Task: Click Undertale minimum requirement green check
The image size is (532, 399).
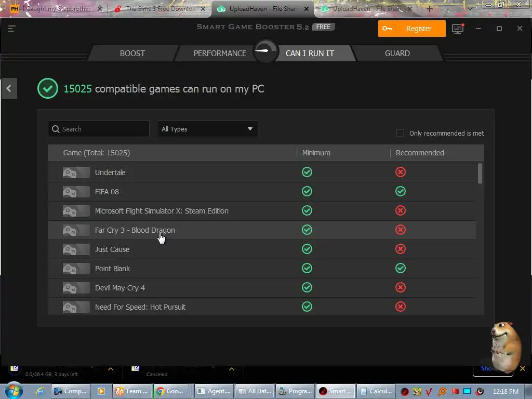Action: pos(307,172)
